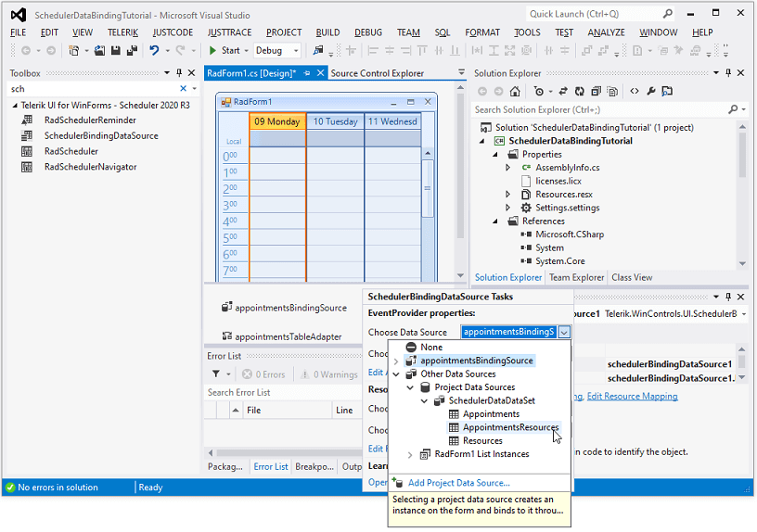Click the Toolbox search field
Image resolution: width=757 pixels, height=532 pixels.
(93, 89)
